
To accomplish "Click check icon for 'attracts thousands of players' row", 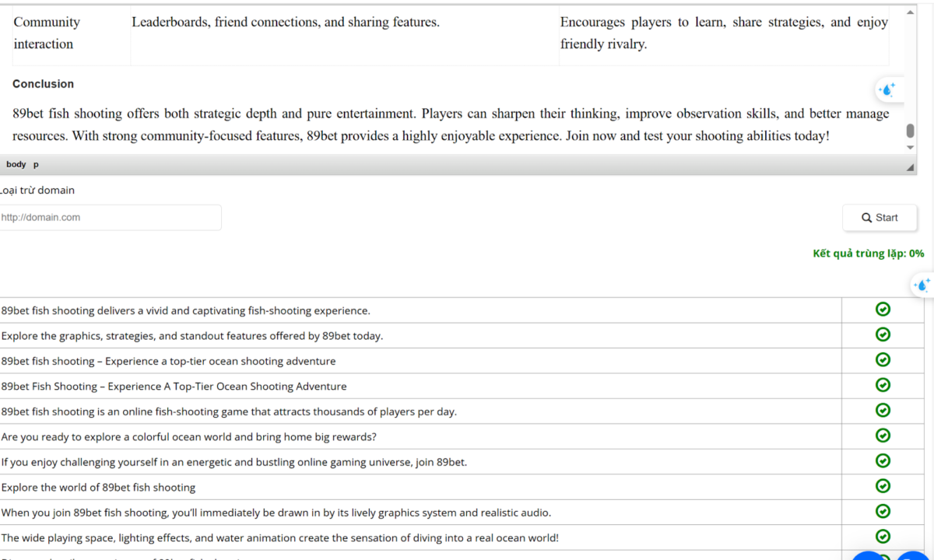I will [x=883, y=410].
